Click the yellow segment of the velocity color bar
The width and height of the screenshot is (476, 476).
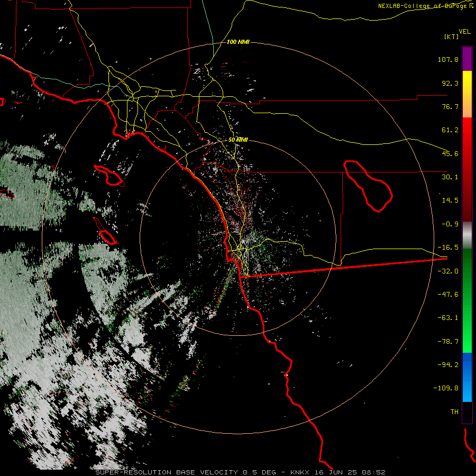(467, 94)
